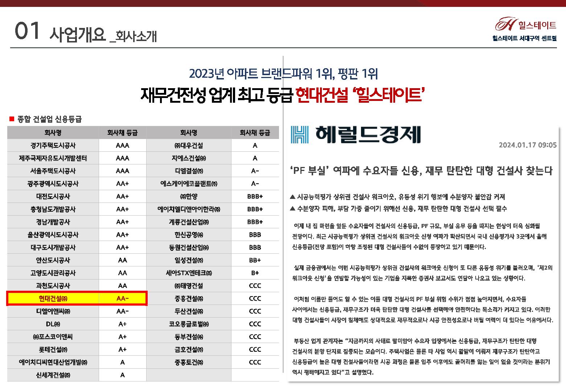Click the 고양도시관리공사 cell
This screenshot has height=392, width=566.
pyautogui.click(x=53, y=273)
